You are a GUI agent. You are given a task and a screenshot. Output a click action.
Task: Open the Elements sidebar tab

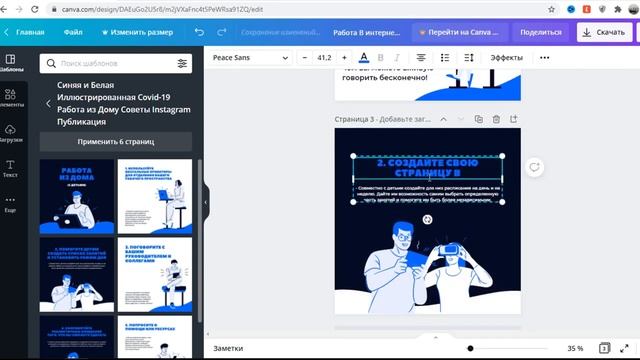pos(11,98)
